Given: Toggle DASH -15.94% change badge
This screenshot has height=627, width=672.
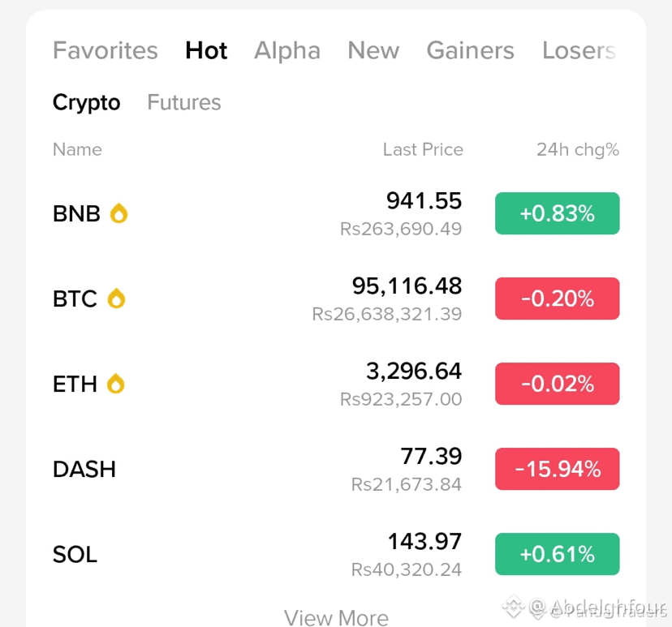Looking at the screenshot, I should tap(557, 469).
